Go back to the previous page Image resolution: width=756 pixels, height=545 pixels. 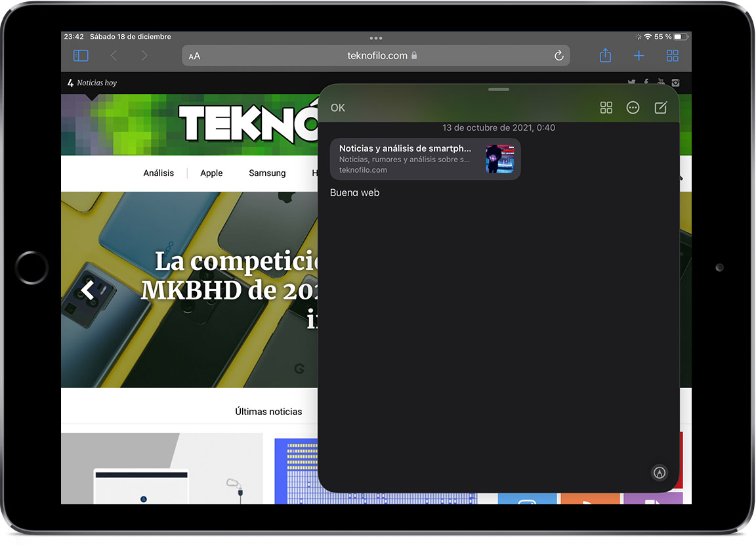(114, 56)
